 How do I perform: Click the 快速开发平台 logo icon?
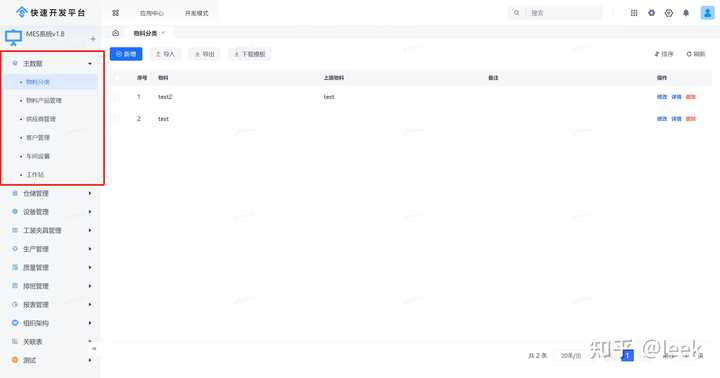click(x=21, y=12)
